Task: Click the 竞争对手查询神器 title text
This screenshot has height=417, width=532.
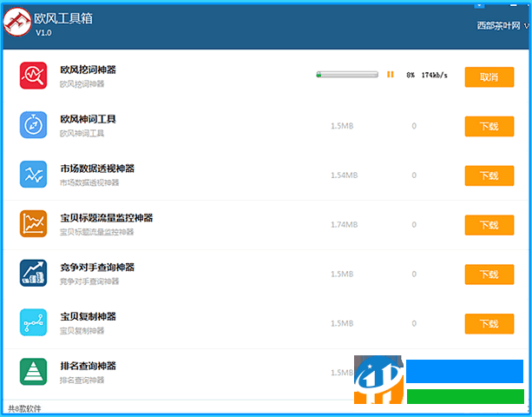Action: click(97, 268)
